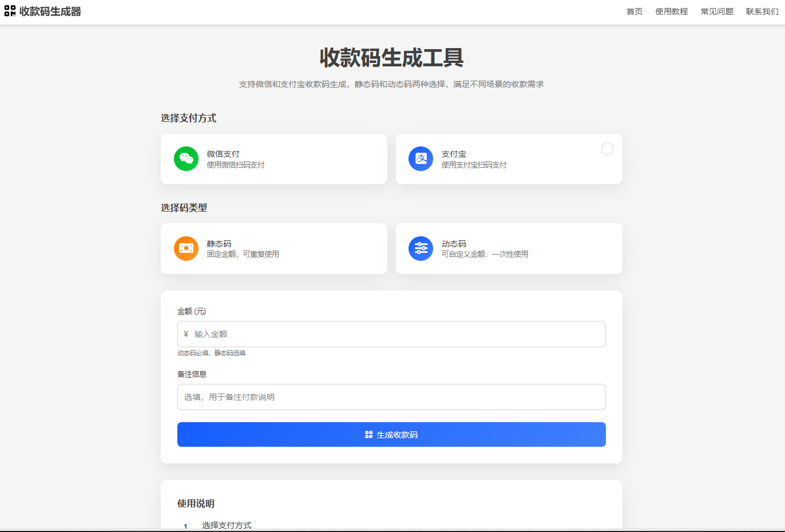The image size is (785, 532).
Task: Click the 备注信息 label
Action: point(192,374)
